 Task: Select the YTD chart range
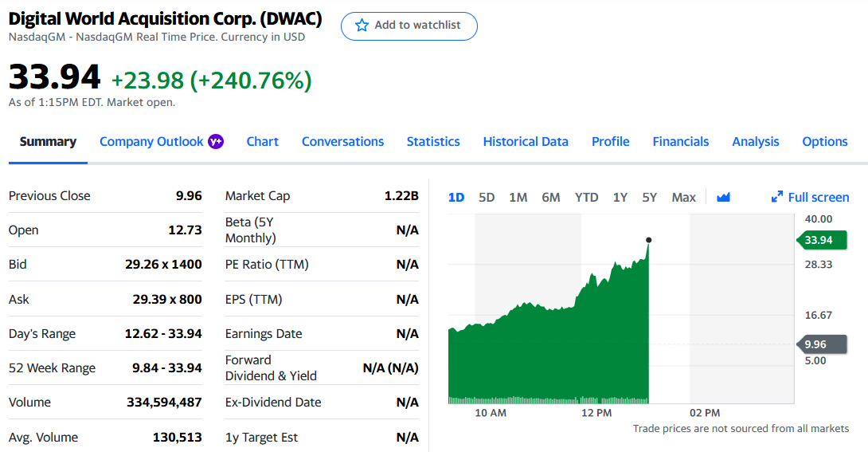pyautogui.click(x=586, y=197)
